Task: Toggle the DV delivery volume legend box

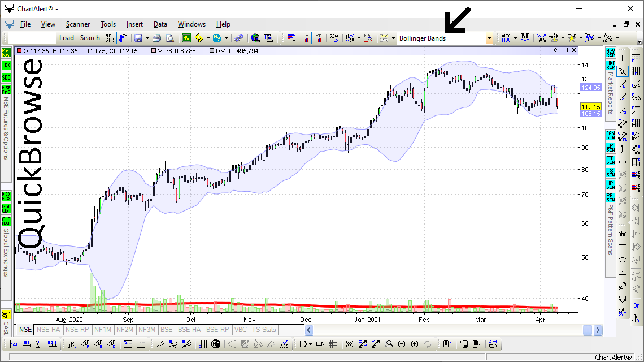Action: click(x=211, y=50)
